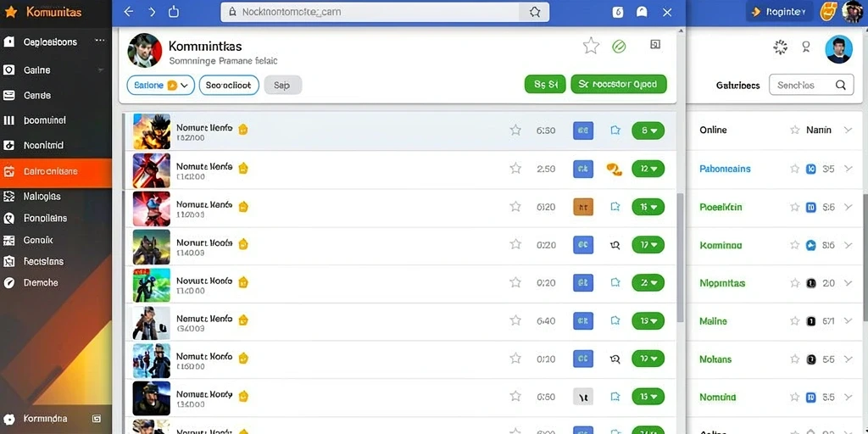Click the main list's vertical scrollbar
The width and height of the screenshot is (868, 434).
[681, 258]
